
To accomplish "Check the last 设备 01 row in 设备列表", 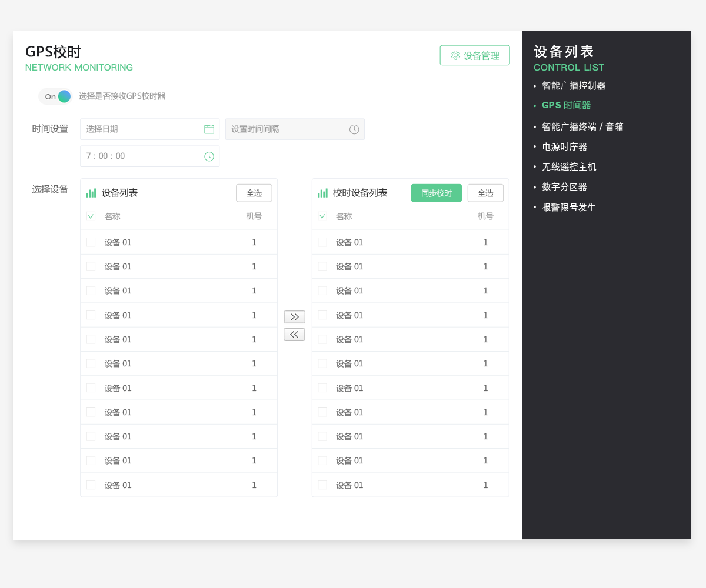I will (x=91, y=485).
